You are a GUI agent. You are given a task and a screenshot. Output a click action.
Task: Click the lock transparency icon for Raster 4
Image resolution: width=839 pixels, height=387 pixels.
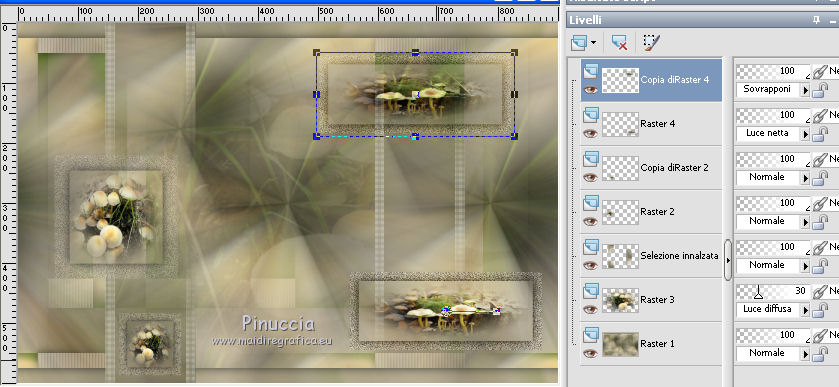pyautogui.click(x=820, y=134)
